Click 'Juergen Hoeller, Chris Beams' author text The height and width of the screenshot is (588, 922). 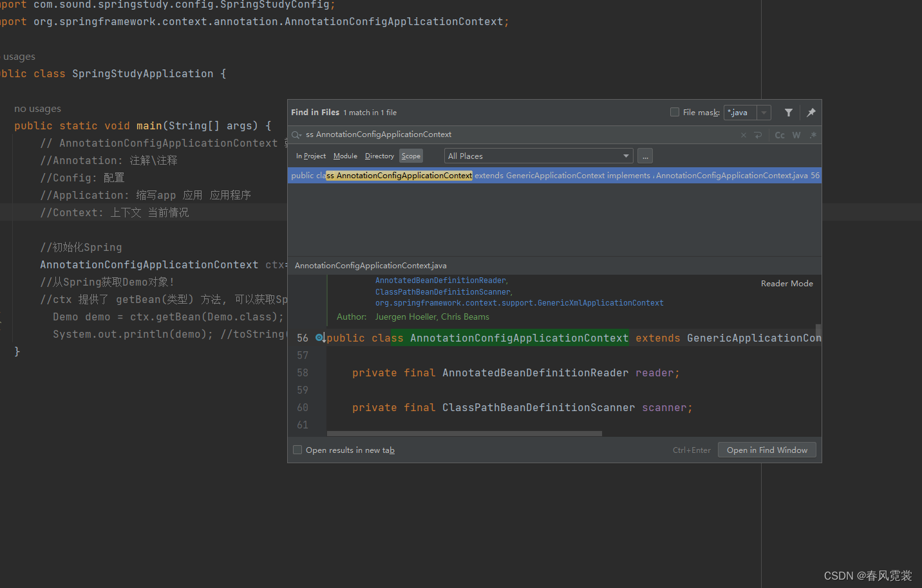(x=432, y=317)
